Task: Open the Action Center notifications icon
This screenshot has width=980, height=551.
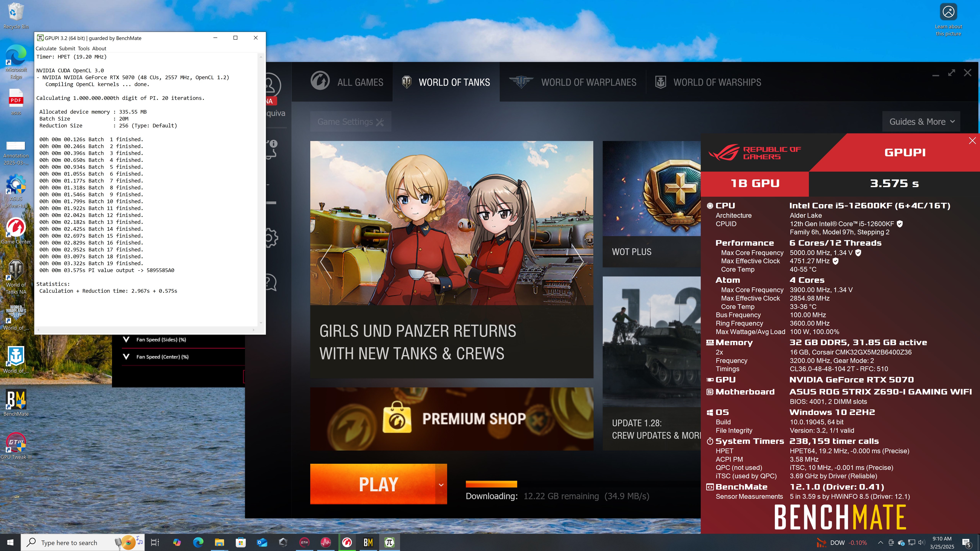Action: (x=966, y=543)
